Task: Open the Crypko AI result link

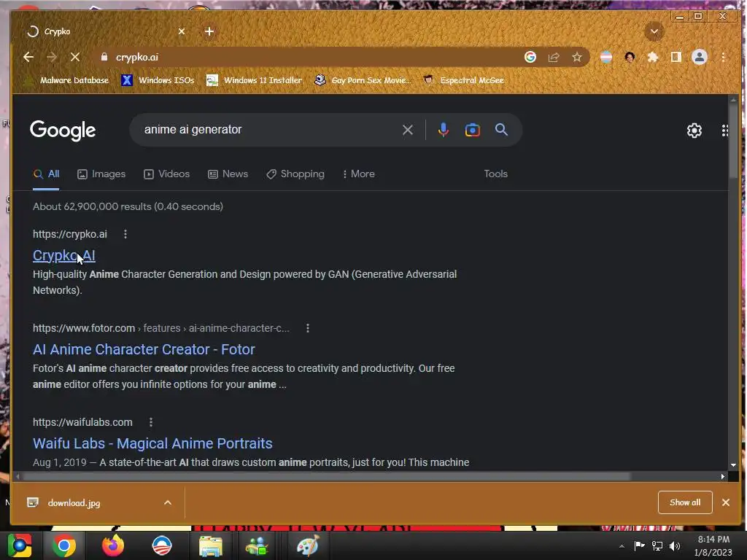Action: (64, 255)
